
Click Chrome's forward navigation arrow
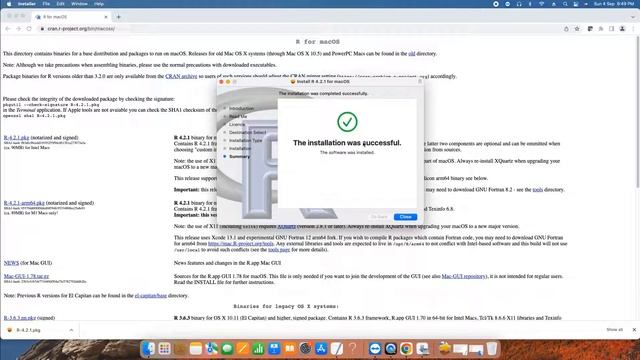click(x=18, y=29)
